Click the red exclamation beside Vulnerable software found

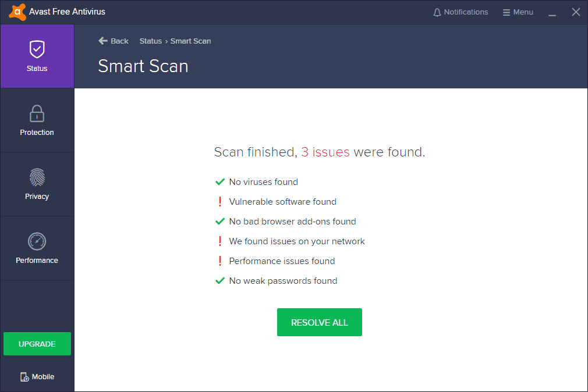click(220, 201)
